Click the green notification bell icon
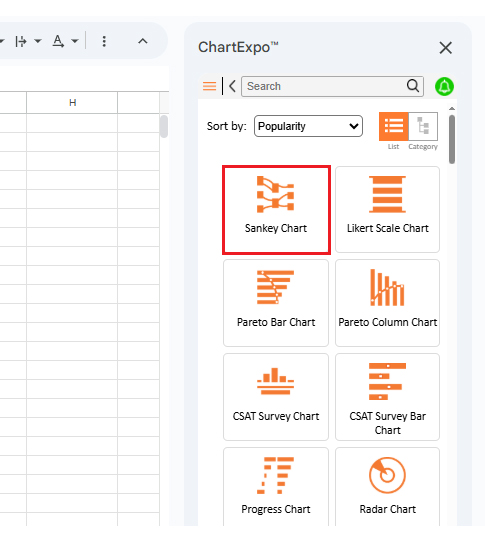 point(444,86)
